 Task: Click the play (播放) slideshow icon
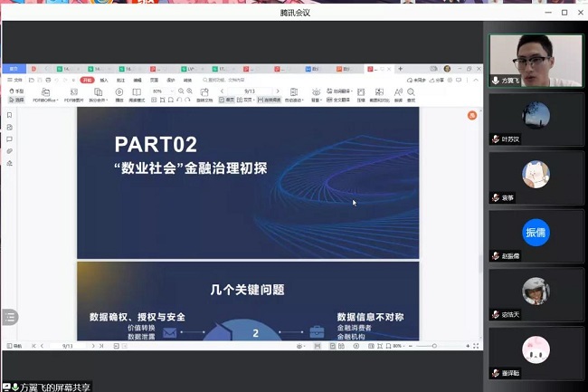click(119, 92)
